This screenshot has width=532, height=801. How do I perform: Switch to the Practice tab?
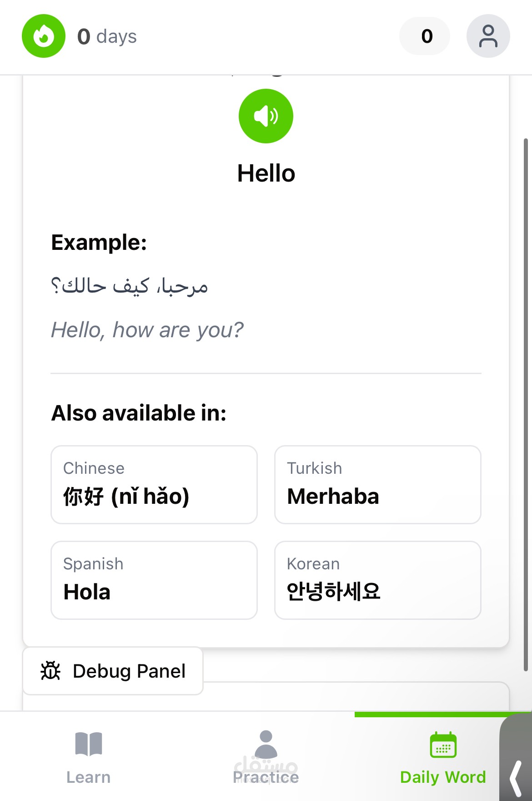click(266, 777)
